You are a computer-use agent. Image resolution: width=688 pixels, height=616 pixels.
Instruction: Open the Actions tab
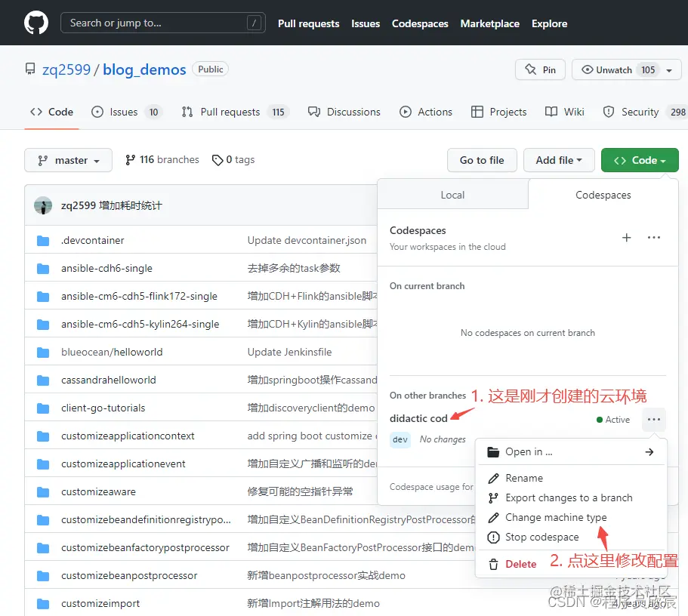(426, 112)
